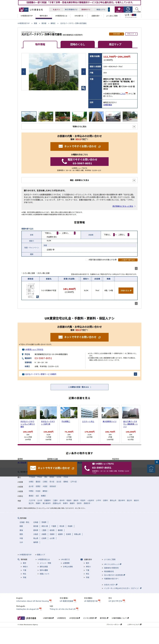Click the UR賃貸住宅 logo in header

pyautogui.click(x=31, y=10)
